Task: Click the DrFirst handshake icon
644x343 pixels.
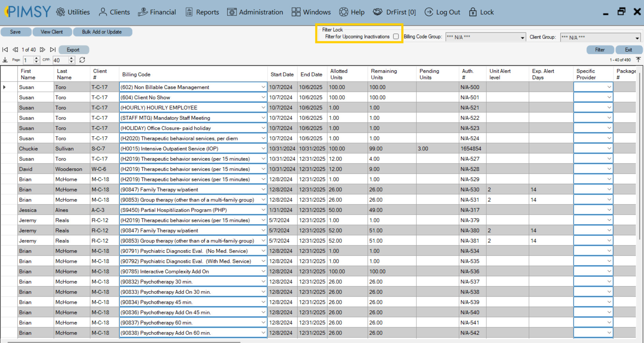Action: pyautogui.click(x=377, y=12)
